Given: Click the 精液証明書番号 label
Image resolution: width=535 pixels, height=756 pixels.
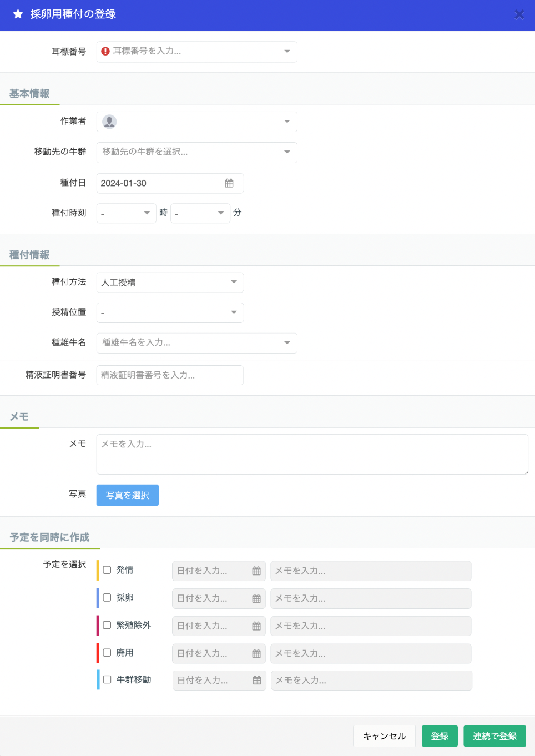Looking at the screenshot, I should coord(56,375).
